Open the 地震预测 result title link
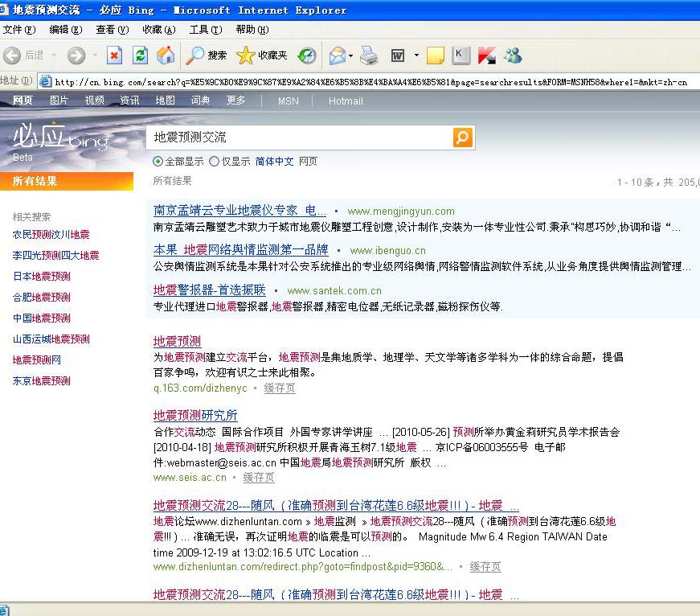The width and height of the screenshot is (700, 616). click(x=178, y=341)
